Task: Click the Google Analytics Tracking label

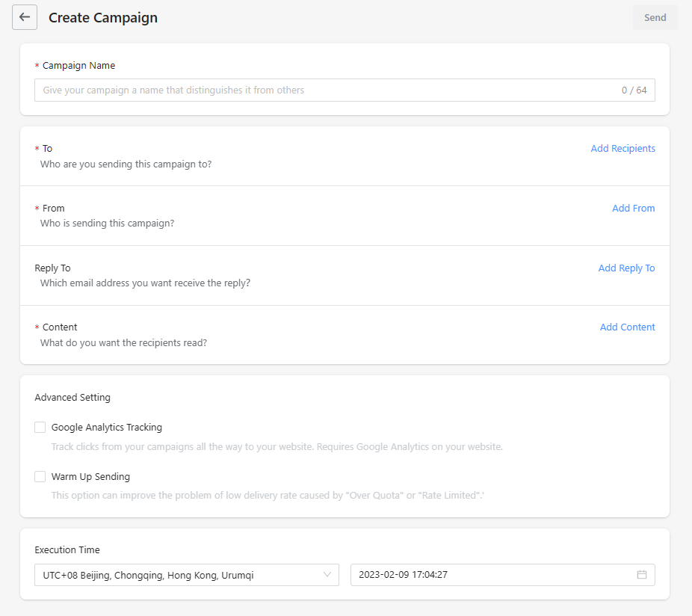Action: click(107, 428)
